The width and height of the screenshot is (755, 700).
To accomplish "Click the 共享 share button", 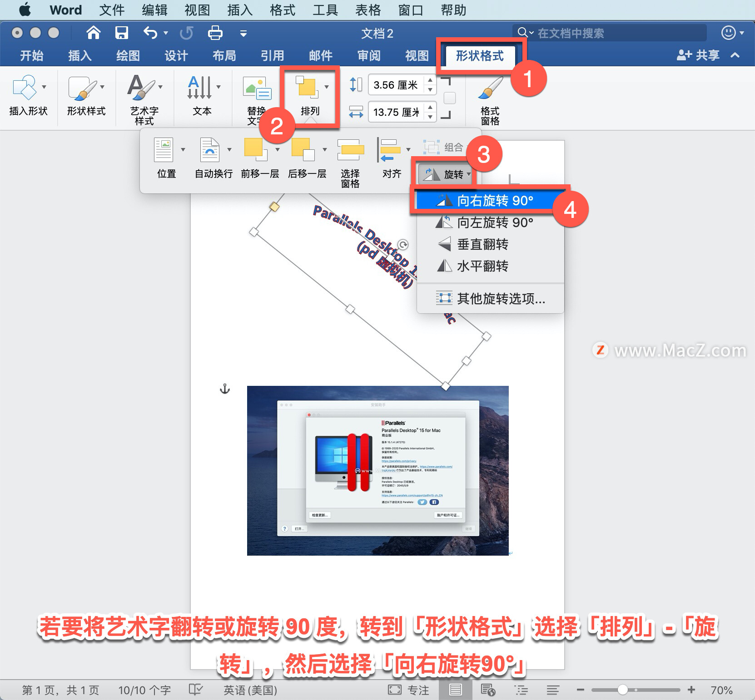I will pyautogui.click(x=698, y=55).
